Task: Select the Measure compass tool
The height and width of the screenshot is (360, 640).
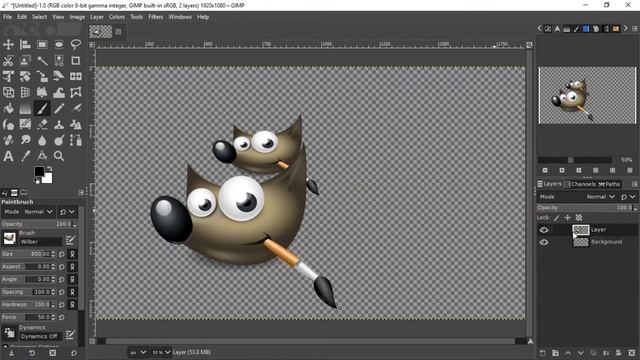Action: coord(42,156)
